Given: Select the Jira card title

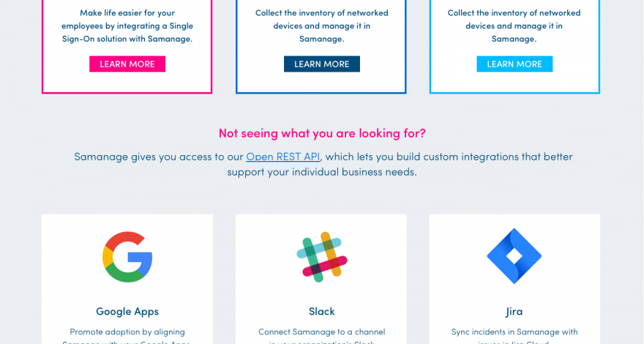Looking at the screenshot, I should 514,311.
